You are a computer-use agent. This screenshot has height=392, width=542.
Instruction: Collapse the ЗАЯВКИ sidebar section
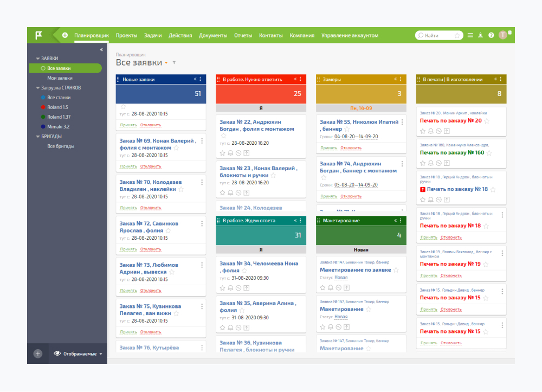38,59
